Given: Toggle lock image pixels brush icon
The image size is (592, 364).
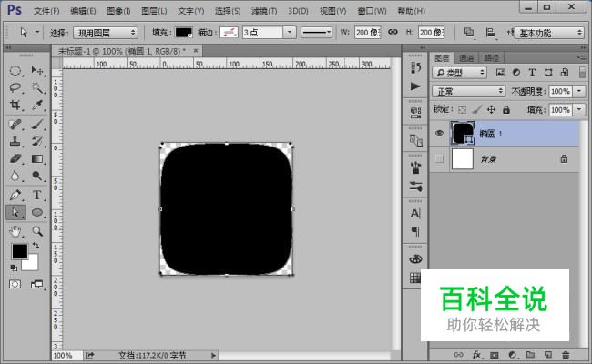Looking at the screenshot, I should (x=477, y=110).
